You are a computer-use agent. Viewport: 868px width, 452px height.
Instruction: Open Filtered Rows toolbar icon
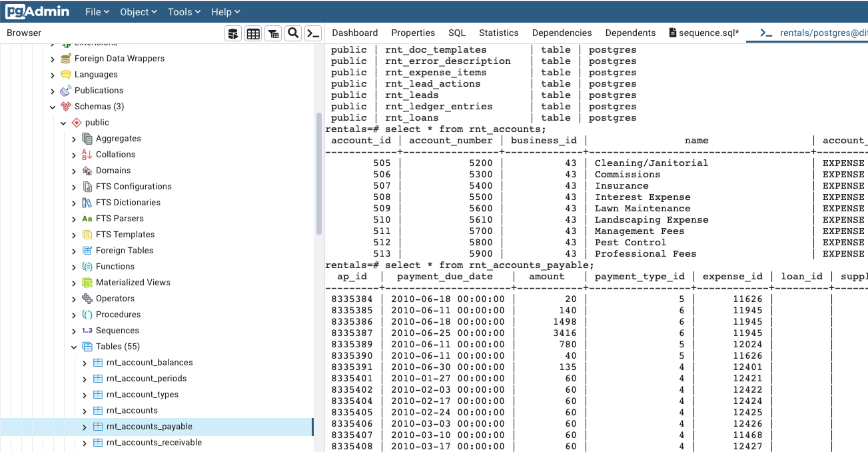tap(273, 33)
